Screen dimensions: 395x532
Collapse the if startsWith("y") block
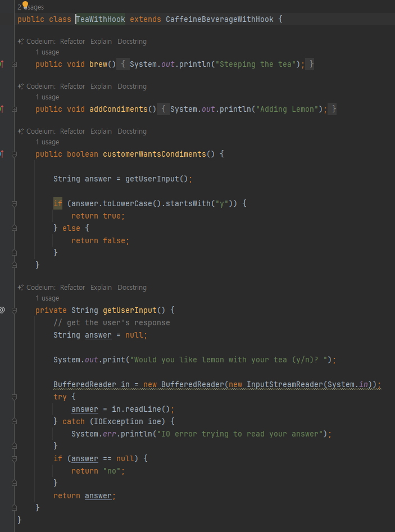coord(14,203)
